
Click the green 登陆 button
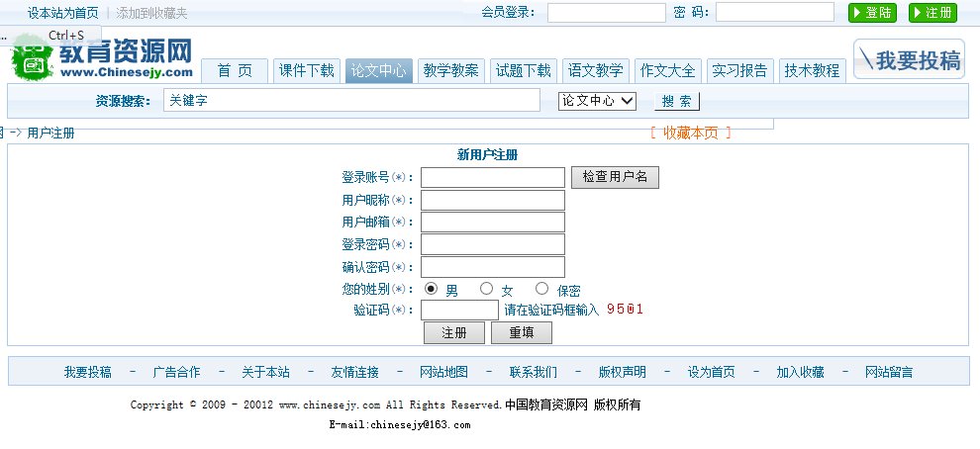click(x=872, y=13)
